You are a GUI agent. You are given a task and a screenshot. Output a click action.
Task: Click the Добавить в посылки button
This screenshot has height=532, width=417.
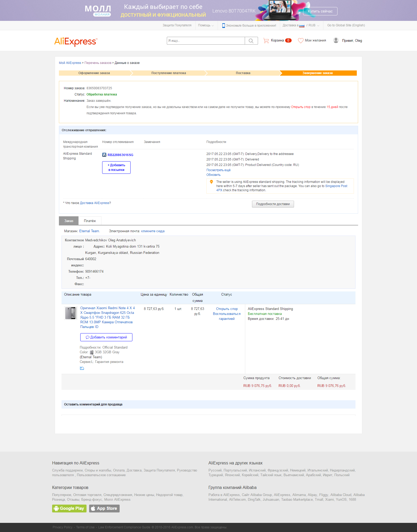click(x=116, y=168)
